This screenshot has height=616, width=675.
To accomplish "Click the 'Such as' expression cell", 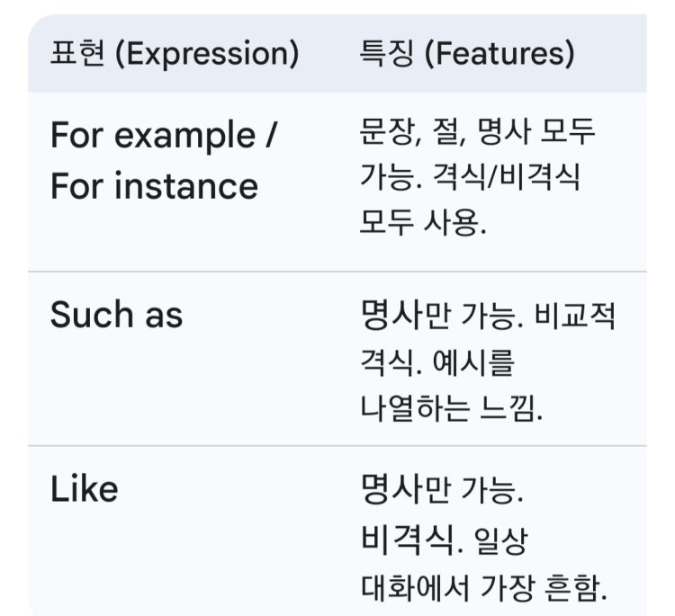I will click(x=117, y=315).
